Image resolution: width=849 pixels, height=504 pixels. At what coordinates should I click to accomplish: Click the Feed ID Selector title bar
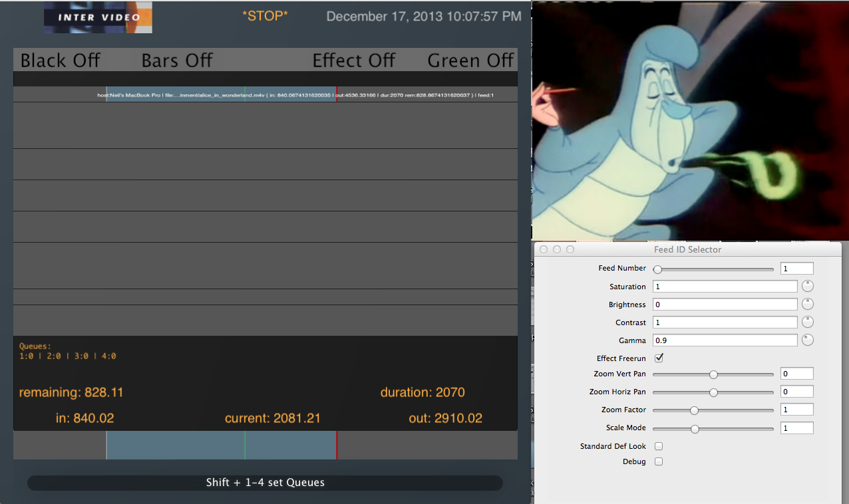688,249
